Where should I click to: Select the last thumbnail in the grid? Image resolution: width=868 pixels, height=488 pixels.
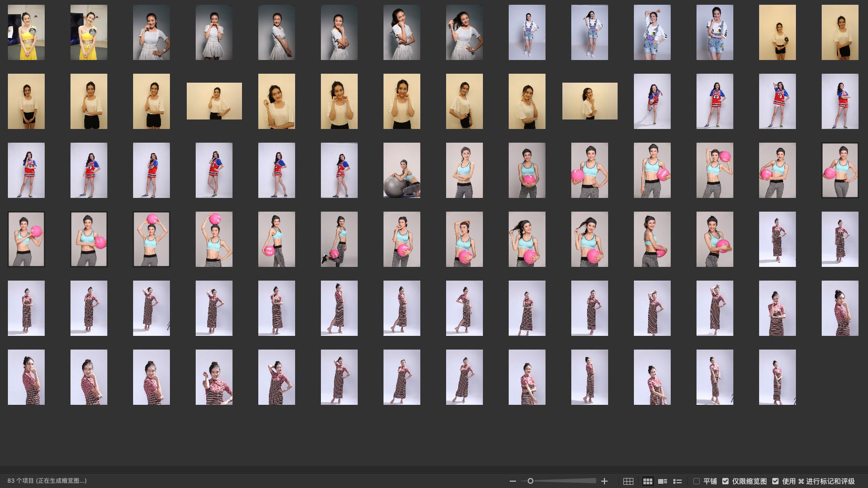pos(778,377)
